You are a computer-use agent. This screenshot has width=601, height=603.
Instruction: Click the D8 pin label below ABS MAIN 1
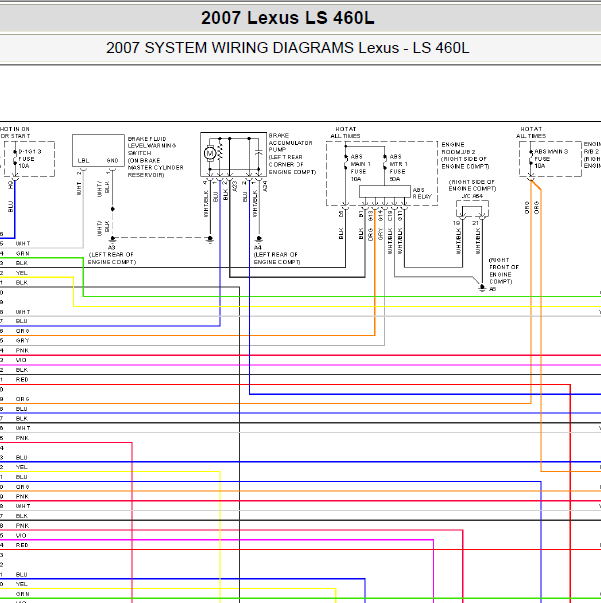point(341,213)
